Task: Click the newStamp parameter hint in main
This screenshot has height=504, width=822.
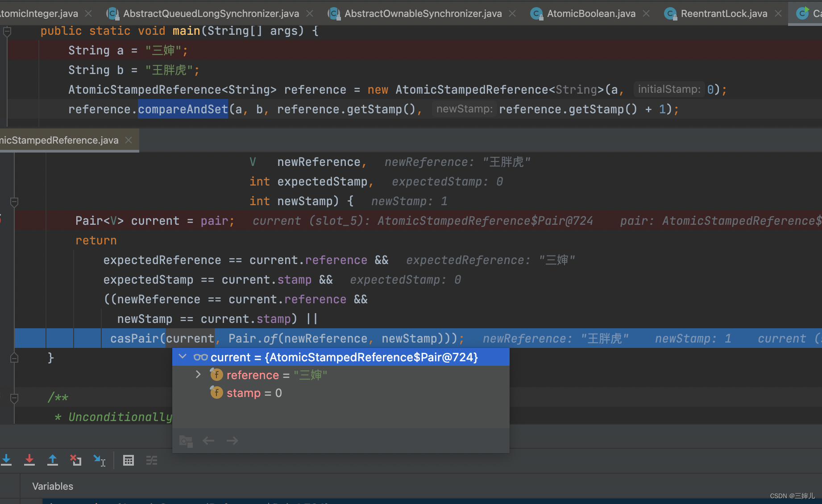Action: [464, 109]
